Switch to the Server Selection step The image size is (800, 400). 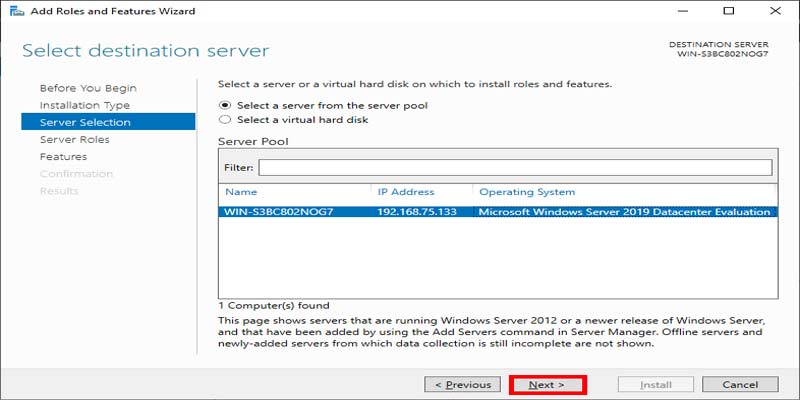coord(85,122)
